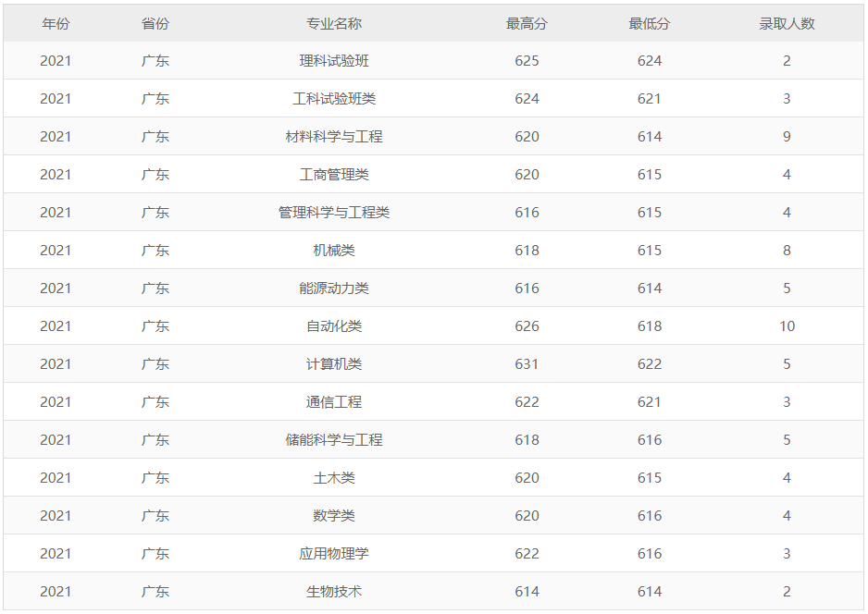Click the highest score 631 cell
868x614 pixels.
coord(527,364)
